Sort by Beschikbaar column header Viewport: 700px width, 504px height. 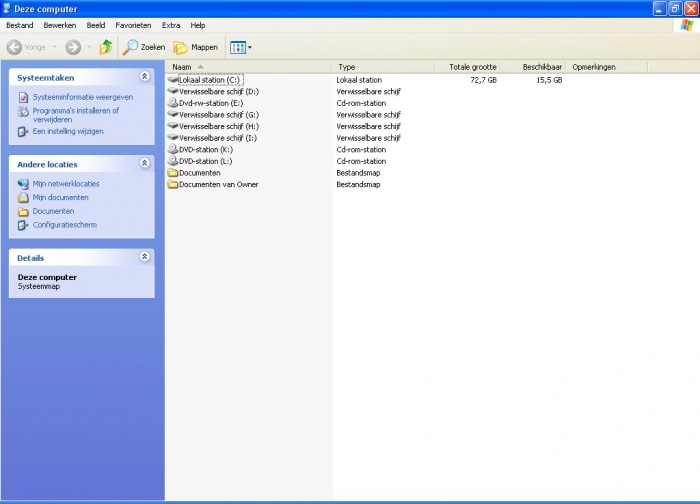[533, 67]
